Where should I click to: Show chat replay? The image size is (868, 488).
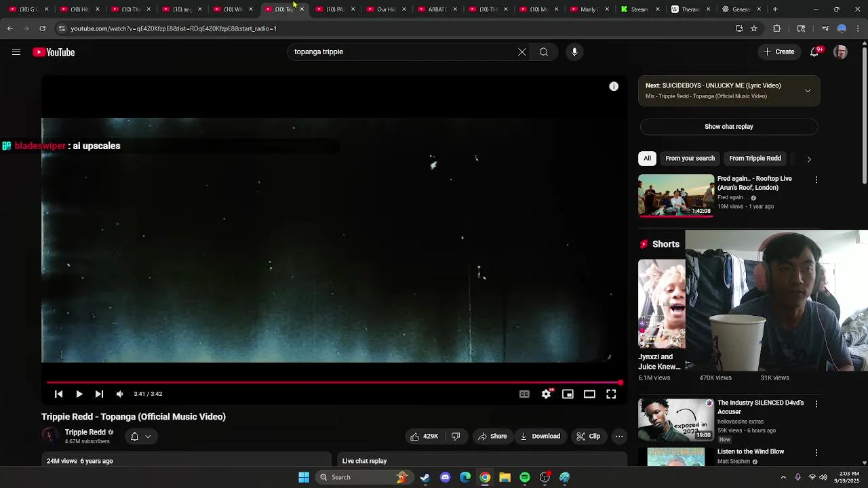pos(729,127)
